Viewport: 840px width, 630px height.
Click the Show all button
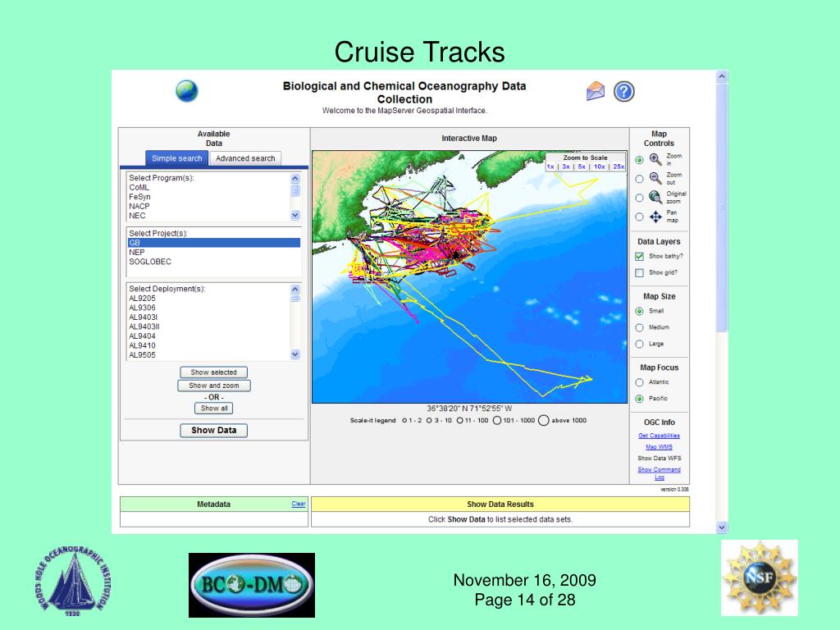click(214, 409)
